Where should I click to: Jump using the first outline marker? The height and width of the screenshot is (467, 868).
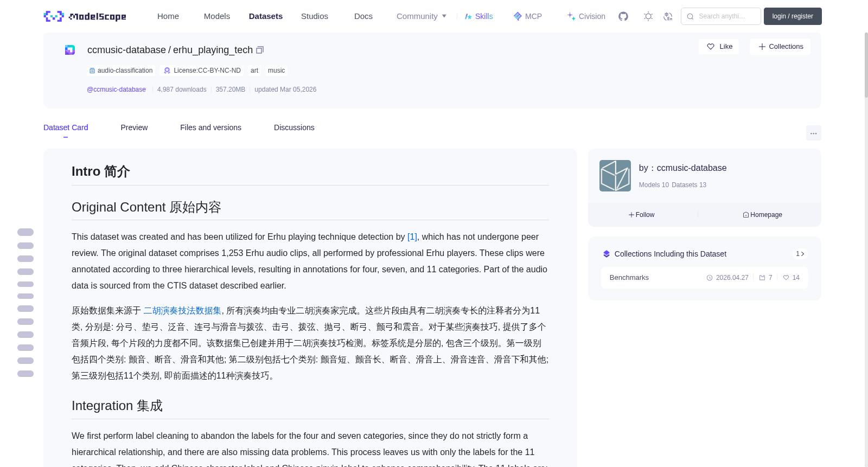25,232
